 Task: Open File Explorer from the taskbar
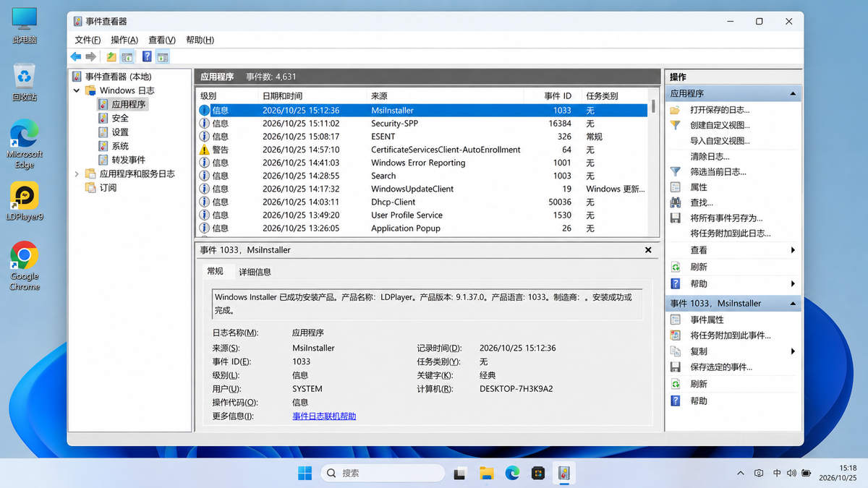coord(486,474)
